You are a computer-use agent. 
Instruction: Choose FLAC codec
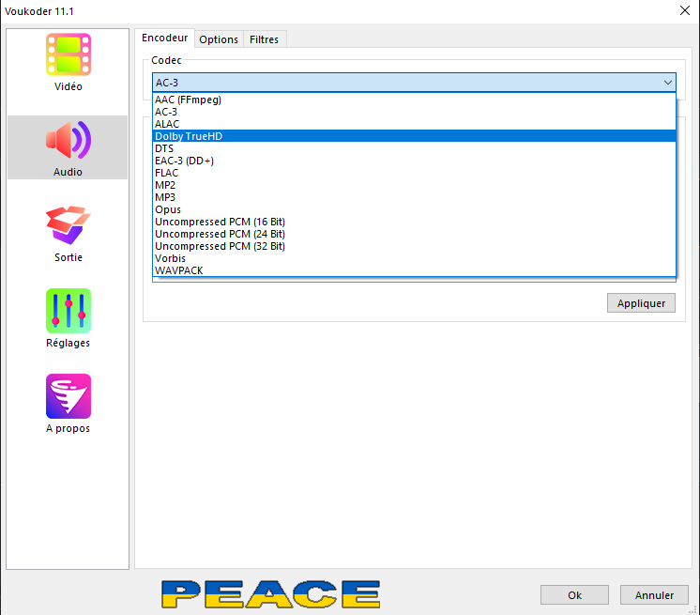pyautogui.click(x=414, y=173)
